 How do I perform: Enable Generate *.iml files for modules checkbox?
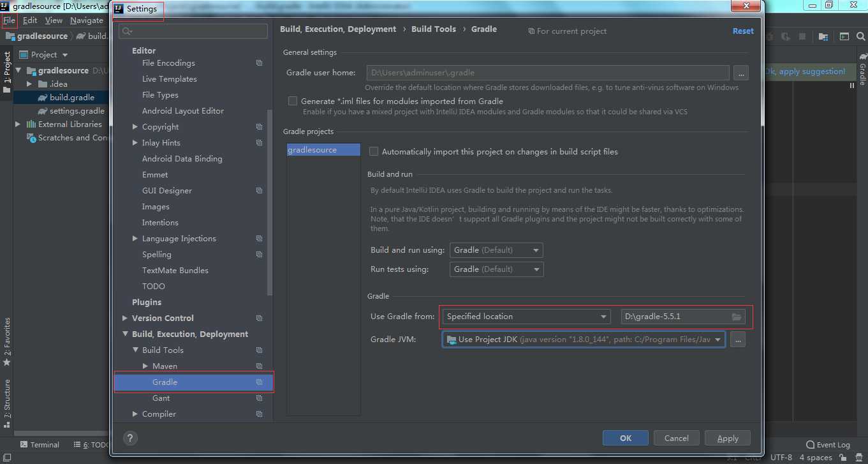(x=293, y=101)
